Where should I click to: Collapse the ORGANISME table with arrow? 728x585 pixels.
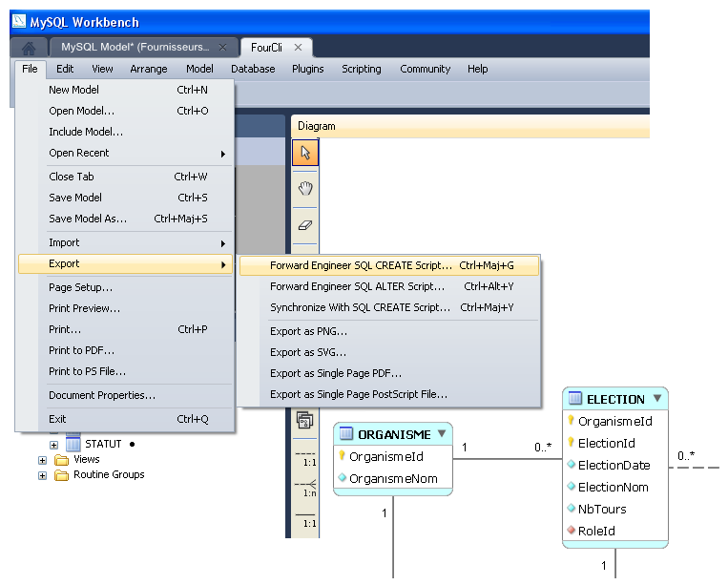coord(442,433)
